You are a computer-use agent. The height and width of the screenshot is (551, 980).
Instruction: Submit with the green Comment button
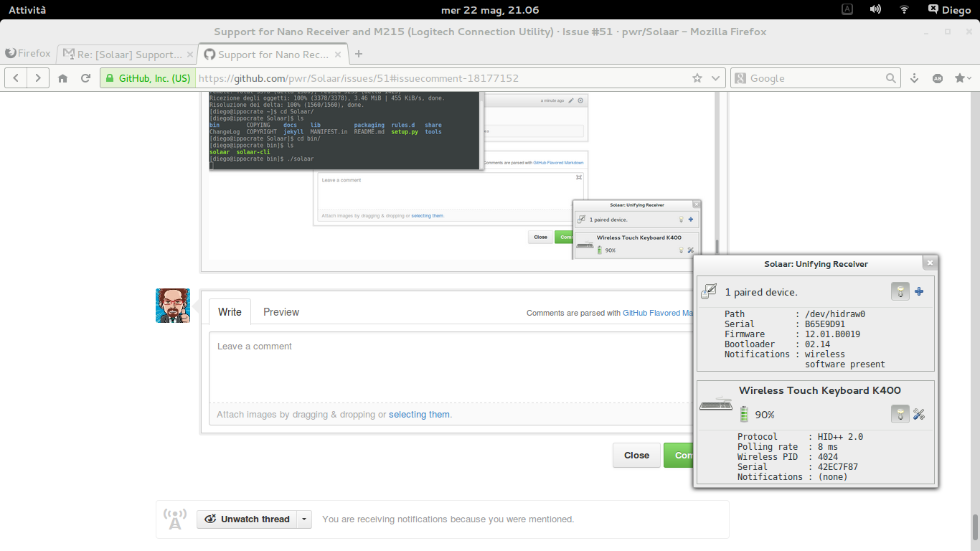tap(679, 456)
